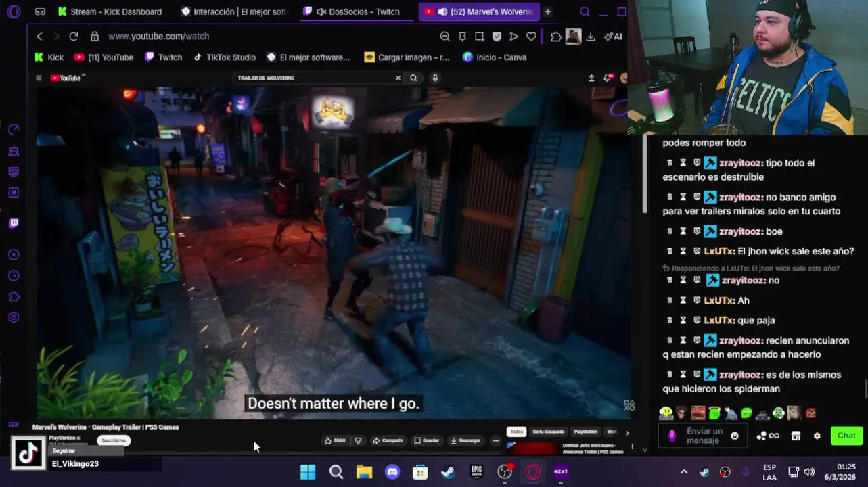The height and width of the screenshot is (487, 868).
Task: Open John Wick Game trailer thumbnail
Action: 534,448
